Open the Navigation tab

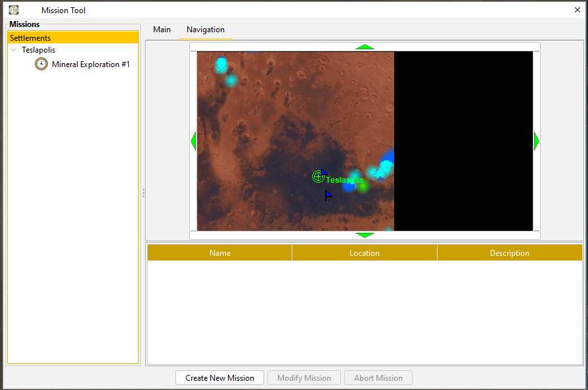tap(205, 30)
